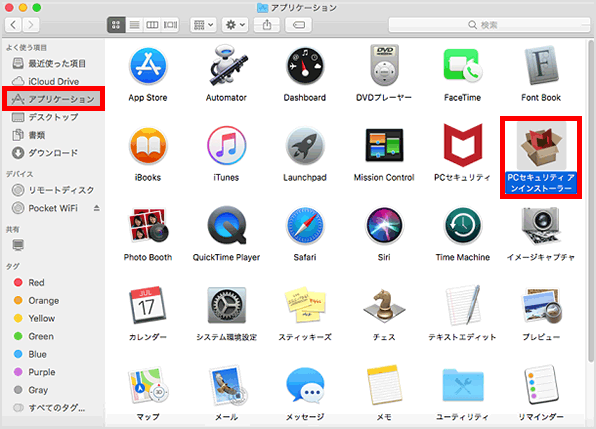Open ダウンロード in the sidebar

click(53, 153)
